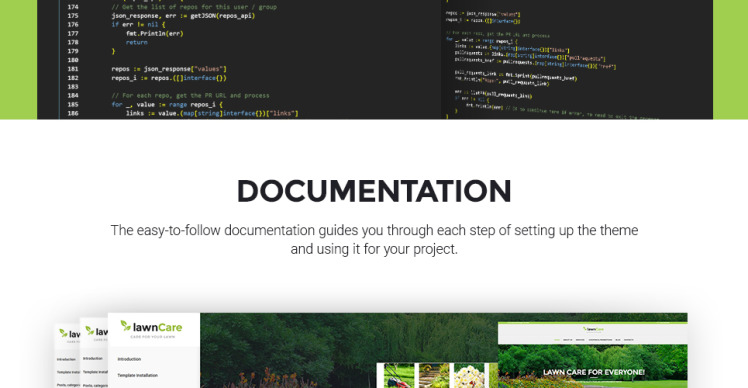
Task: Click line number 186 in code editor
Action: [x=73, y=113]
